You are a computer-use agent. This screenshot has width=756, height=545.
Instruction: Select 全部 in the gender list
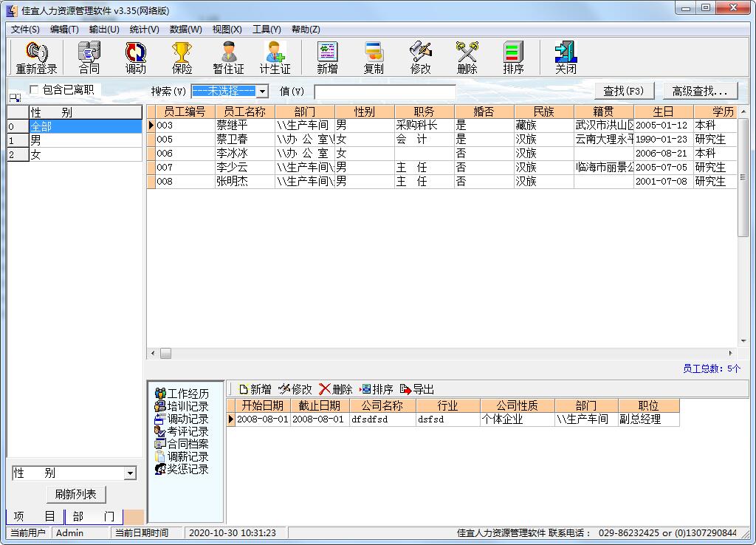click(86, 126)
